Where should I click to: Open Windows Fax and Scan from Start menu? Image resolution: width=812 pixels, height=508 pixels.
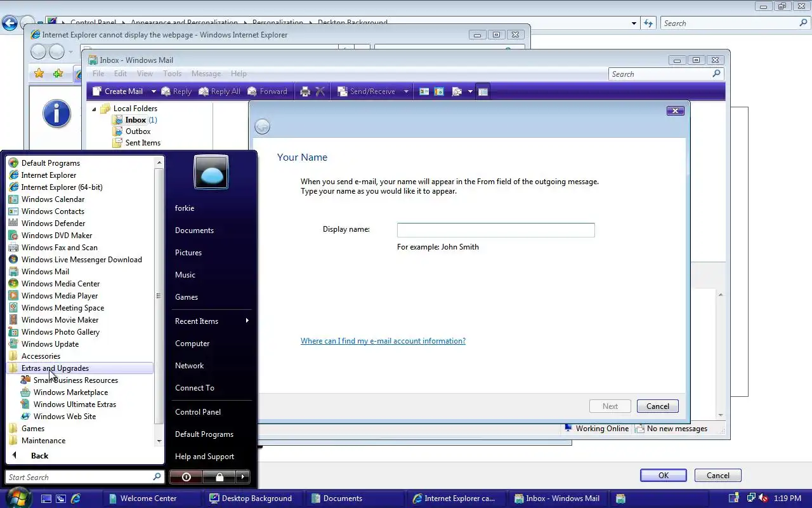tap(81, 248)
